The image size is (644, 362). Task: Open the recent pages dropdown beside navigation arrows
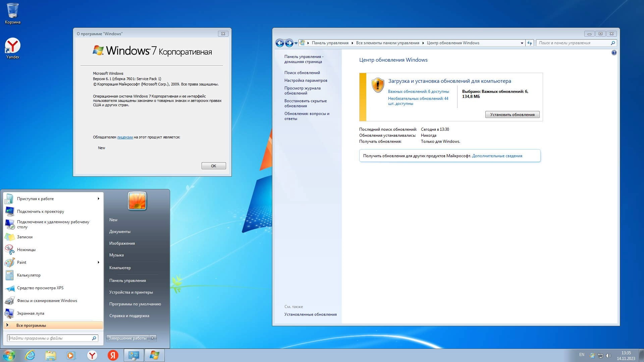point(296,43)
